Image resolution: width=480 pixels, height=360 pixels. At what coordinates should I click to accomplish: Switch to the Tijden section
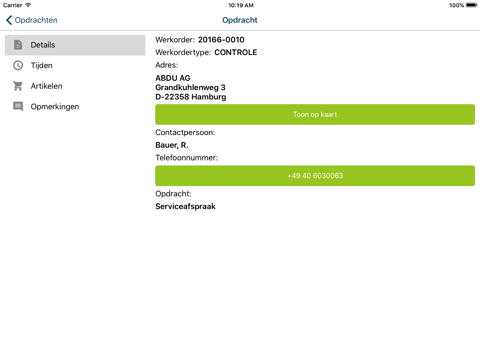(x=75, y=65)
